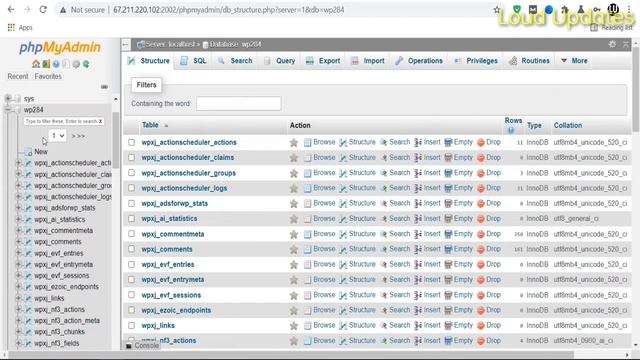Image resolution: width=640 pixels, height=360 pixels.
Task: Click the New table icon in tree
Action: tap(28, 152)
